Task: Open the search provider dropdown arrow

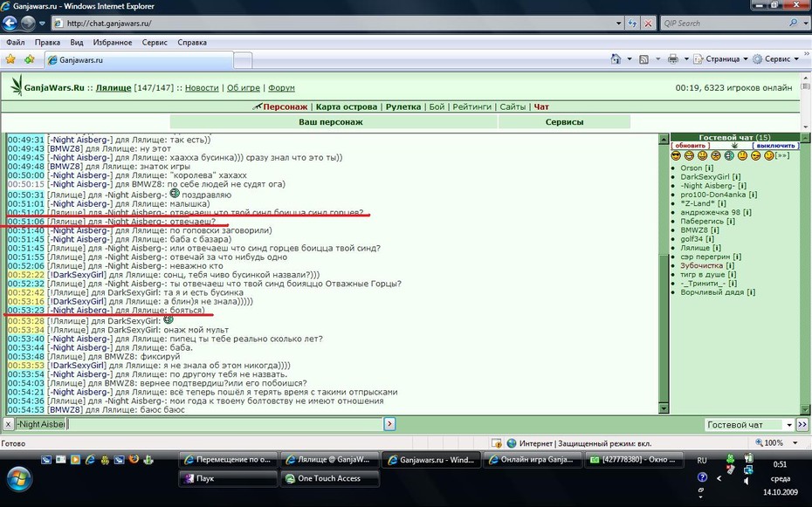Action: click(x=804, y=24)
